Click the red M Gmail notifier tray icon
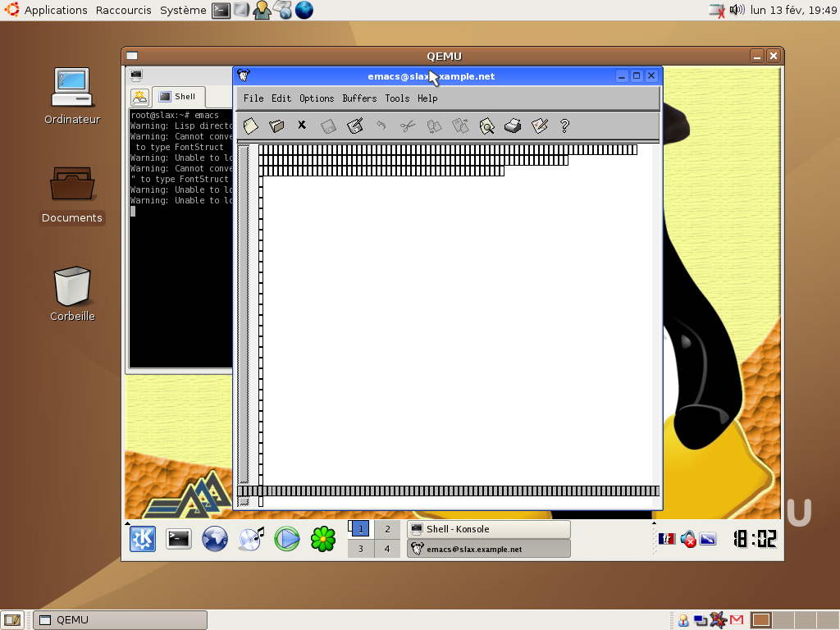Image resolution: width=840 pixels, height=630 pixels. (737, 620)
